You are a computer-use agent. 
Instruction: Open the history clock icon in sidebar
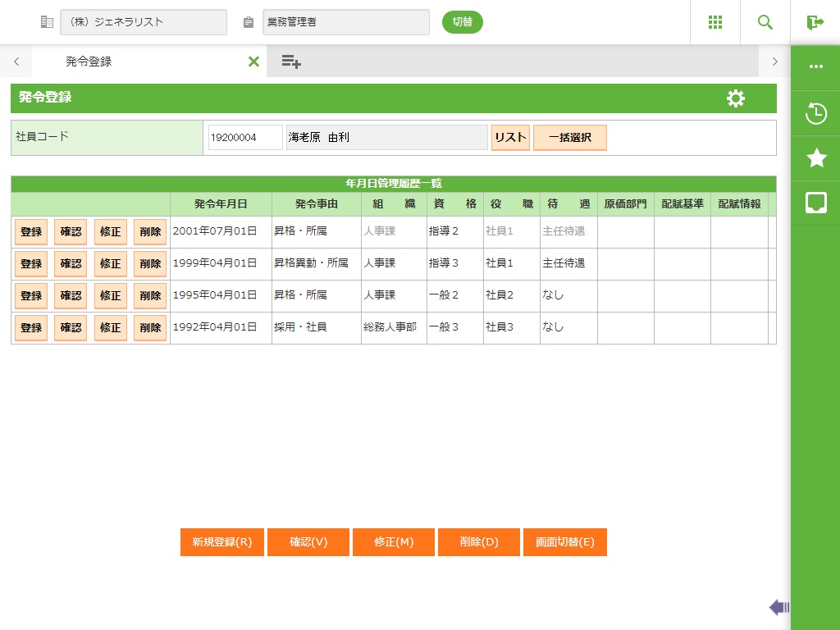pos(816,113)
